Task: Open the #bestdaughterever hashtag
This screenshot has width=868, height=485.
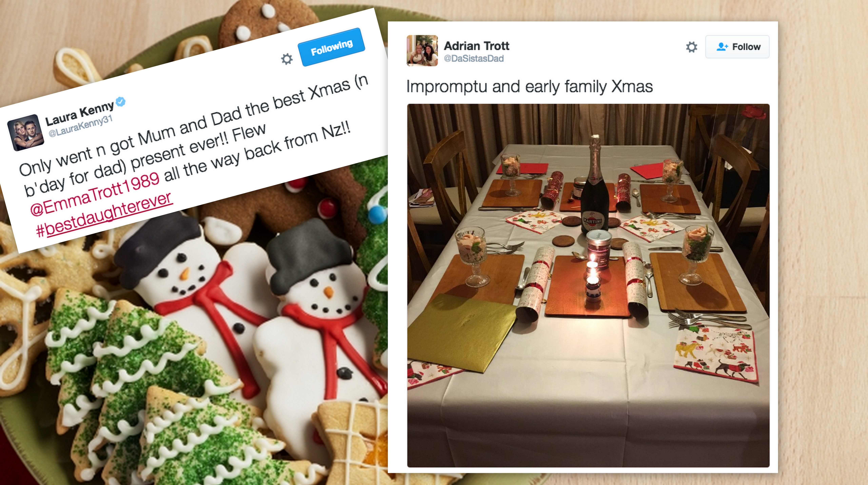Action: [x=104, y=215]
